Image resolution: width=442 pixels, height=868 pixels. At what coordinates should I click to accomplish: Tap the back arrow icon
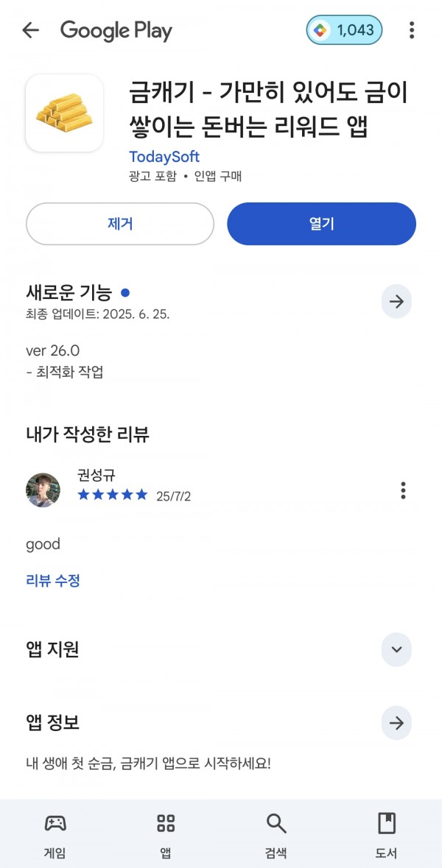(30, 30)
